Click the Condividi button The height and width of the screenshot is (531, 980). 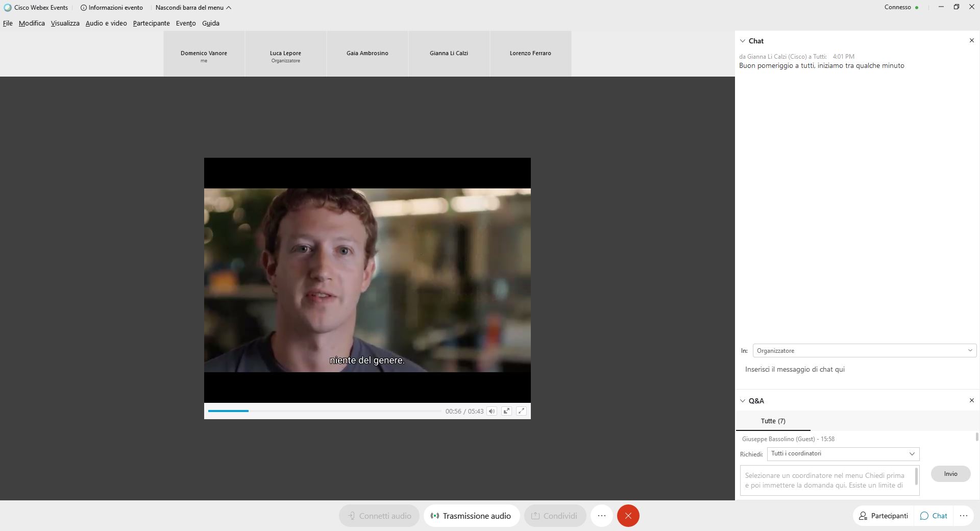click(555, 516)
